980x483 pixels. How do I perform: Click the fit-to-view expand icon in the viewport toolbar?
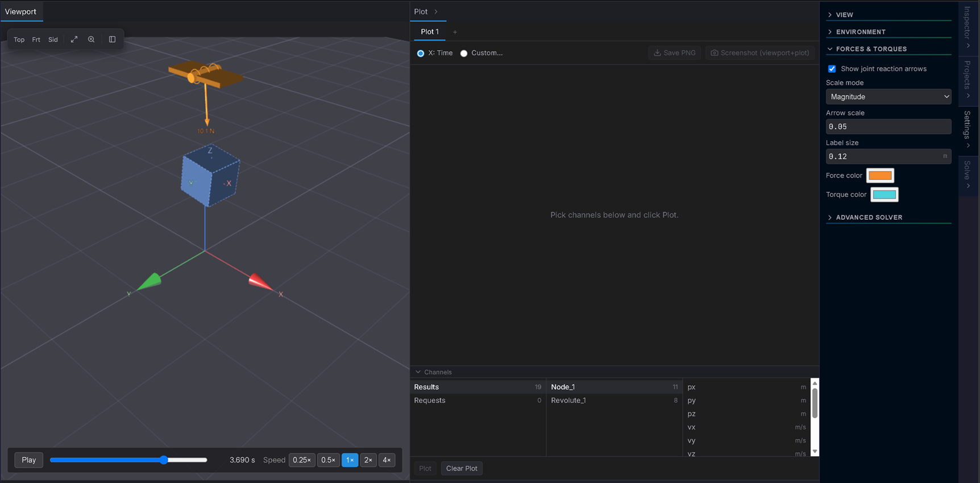coord(74,39)
